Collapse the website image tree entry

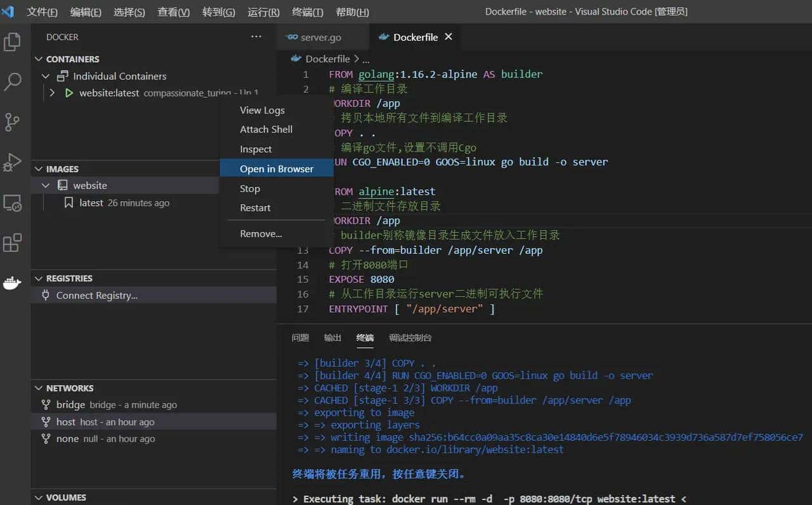click(x=45, y=185)
